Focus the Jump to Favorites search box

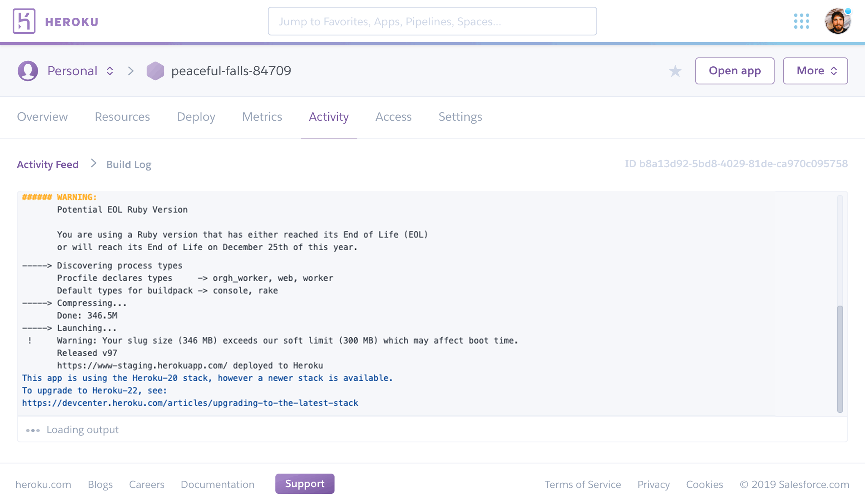(x=432, y=21)
